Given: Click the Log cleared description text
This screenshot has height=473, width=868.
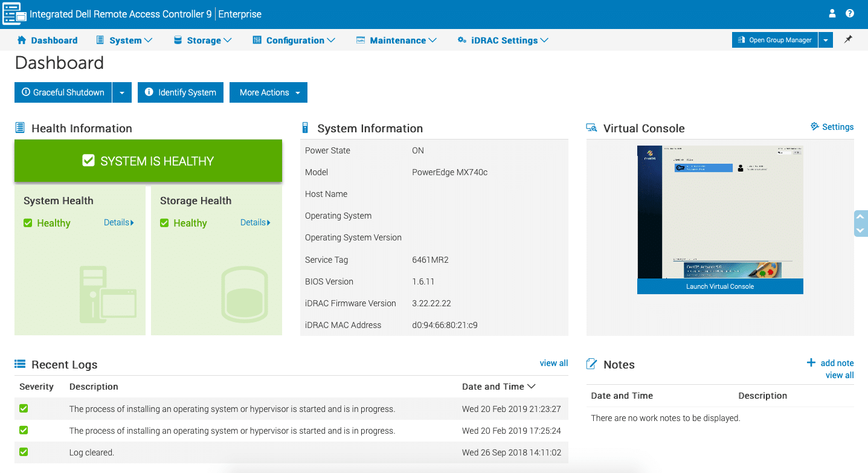Looking at the screenshot, I should (92, 452).
